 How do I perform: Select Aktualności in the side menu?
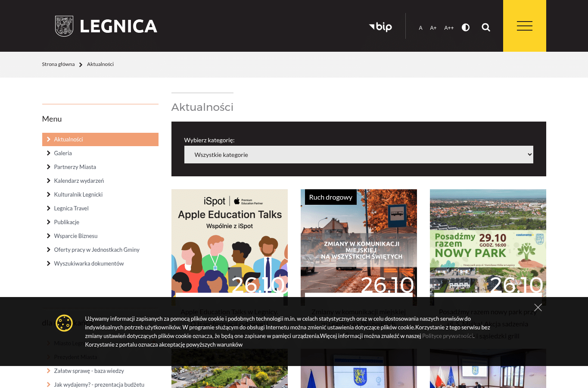(x=100, y=139)
